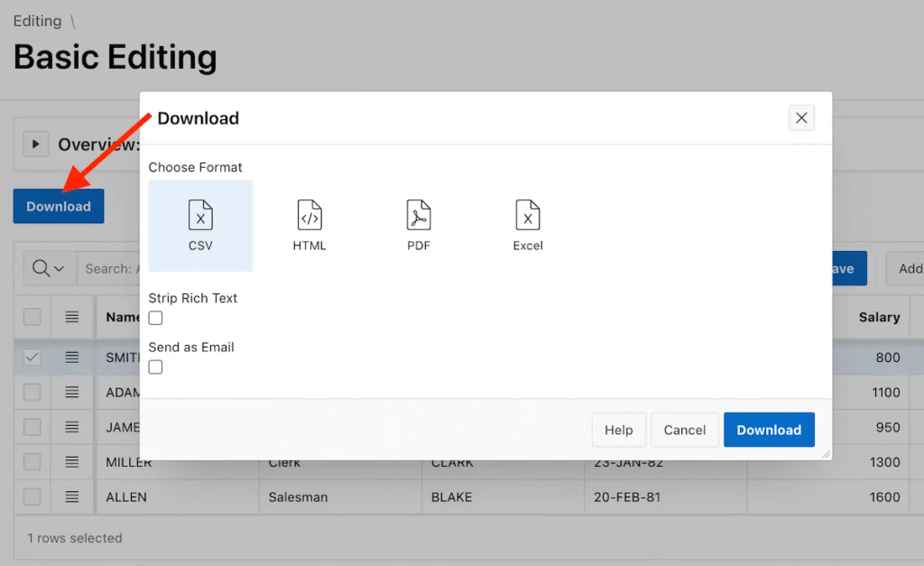The width and height of the screenshot is (924, 566).
Task: Select the CSV format option
Action: [200, 226]
